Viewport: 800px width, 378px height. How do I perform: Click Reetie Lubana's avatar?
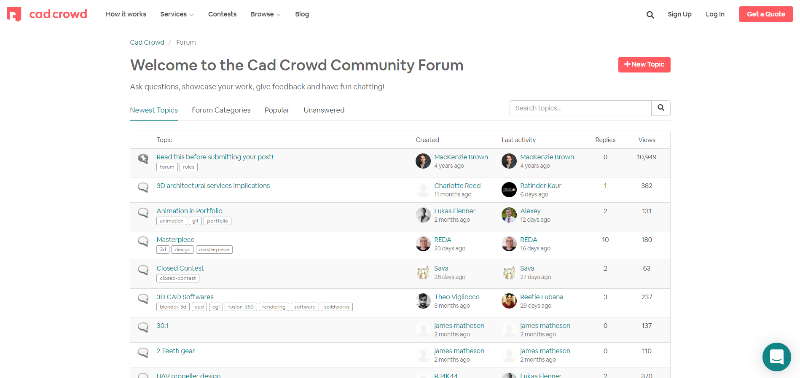(509, 301)
